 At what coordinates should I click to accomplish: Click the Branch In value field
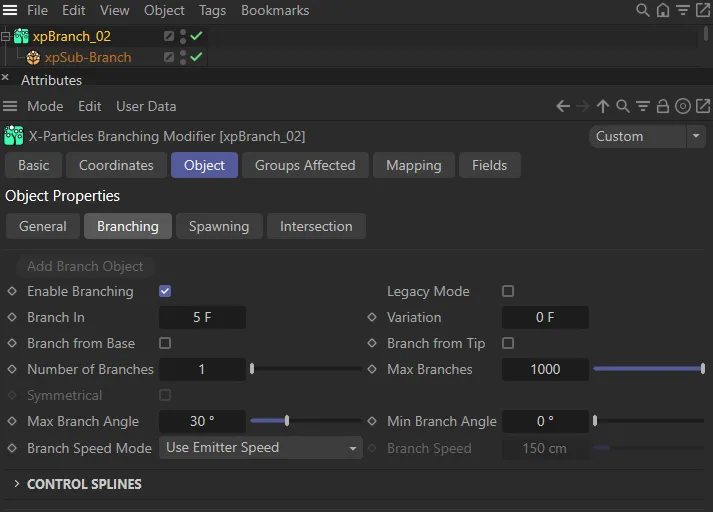click(202, 317)
